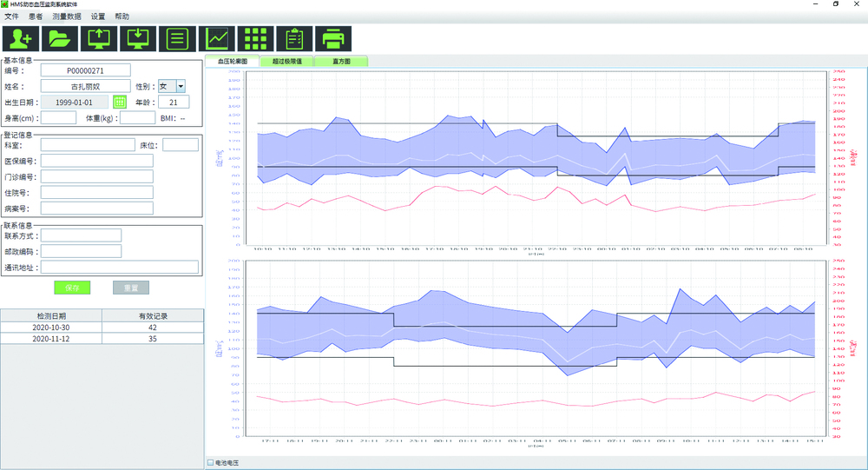Click the green 保存 button
The width and height of the screenshot is (868, 470).
pyautogui.click(x=72, y=288)
